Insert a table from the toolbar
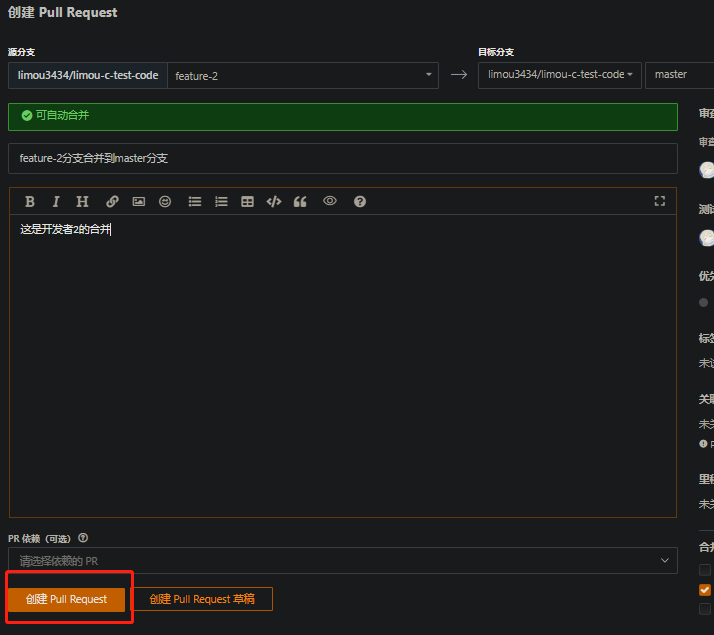 click(x=247, y=201)
